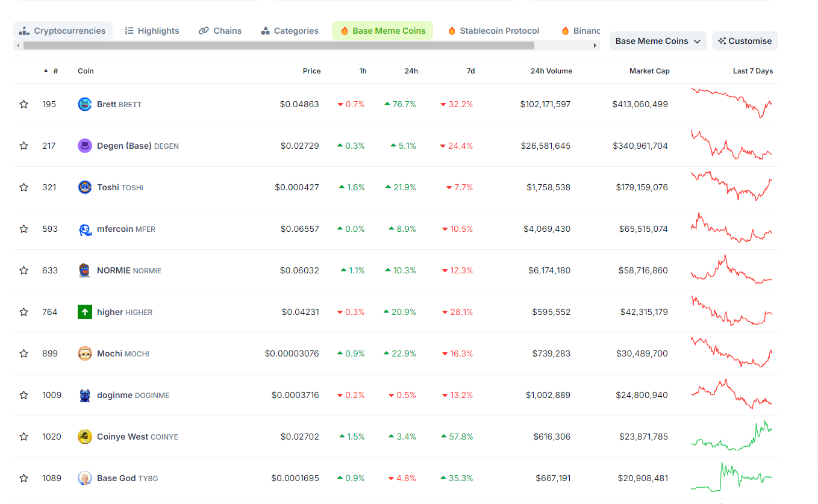Viewport: 818px width, 504px height.
Task: Click the Customise button
Action: (x=745, y=41)
